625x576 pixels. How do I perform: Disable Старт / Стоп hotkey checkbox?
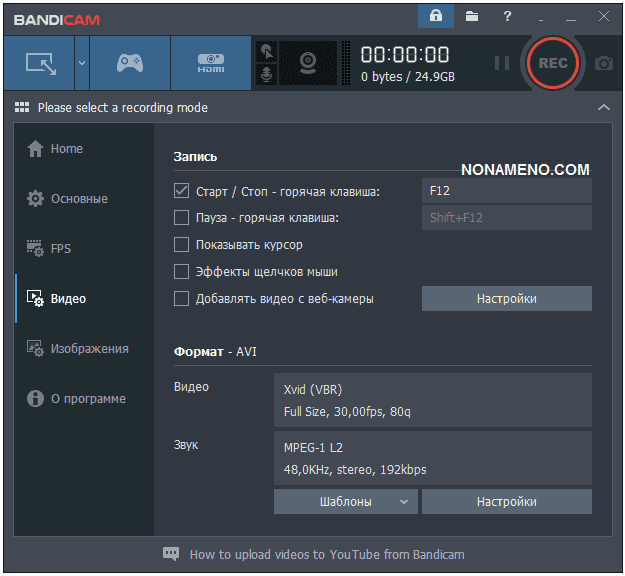(181, 191)
